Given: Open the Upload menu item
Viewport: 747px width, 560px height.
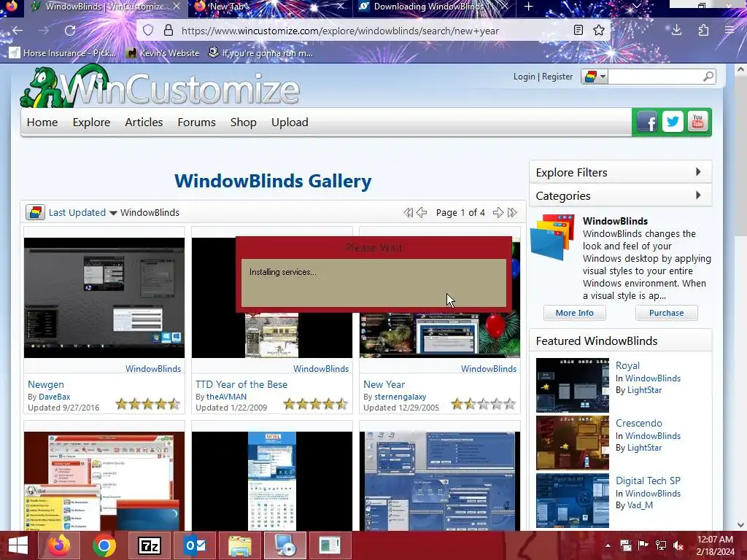Looking at the screenshot, I should 290,122.
